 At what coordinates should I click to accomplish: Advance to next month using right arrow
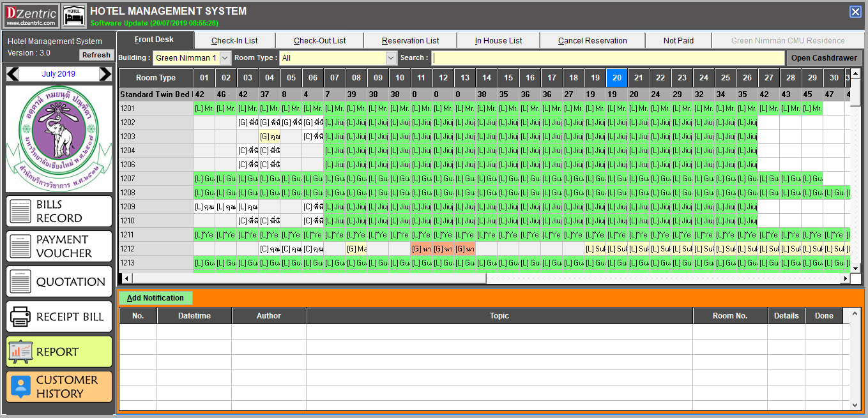105,74
